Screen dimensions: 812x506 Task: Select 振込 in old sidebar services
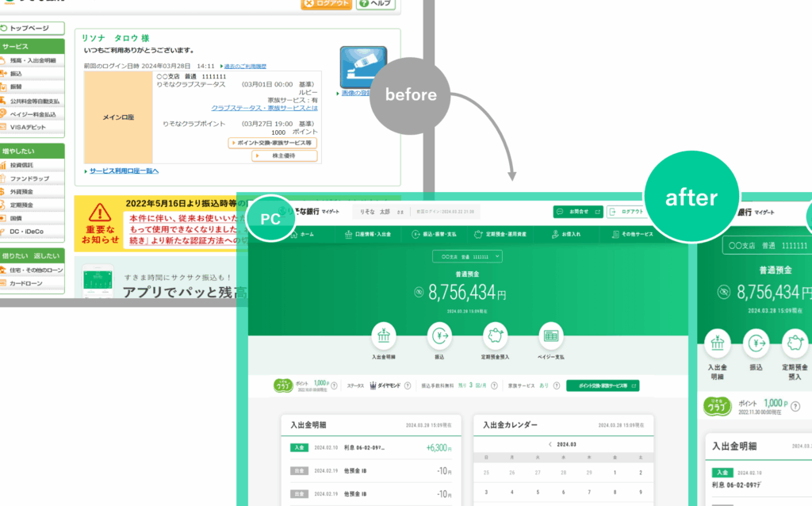(32, 74)
